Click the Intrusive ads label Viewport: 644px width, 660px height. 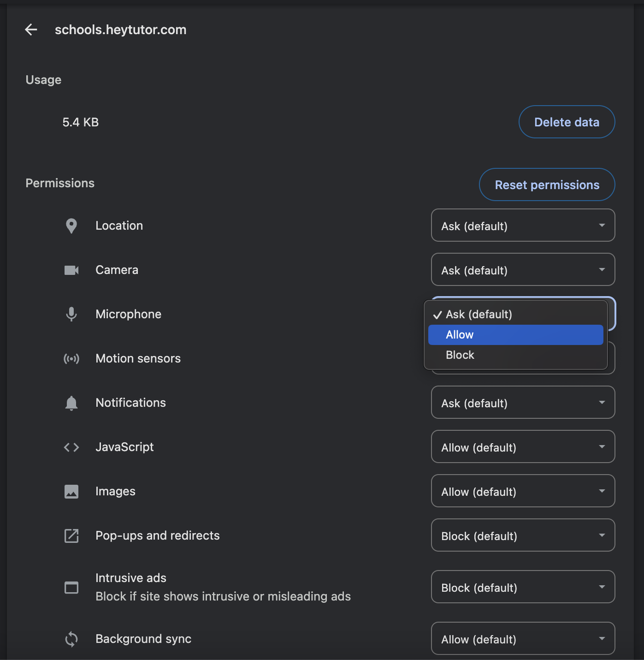131,578
